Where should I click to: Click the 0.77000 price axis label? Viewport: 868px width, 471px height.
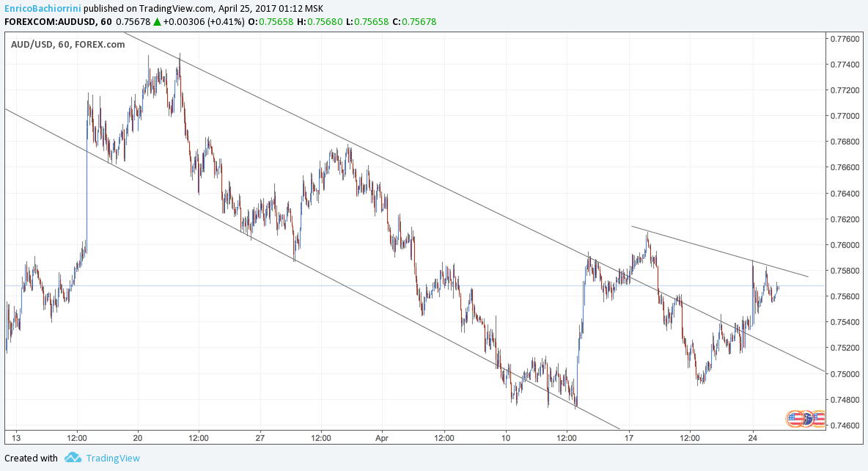pos(845,116)
